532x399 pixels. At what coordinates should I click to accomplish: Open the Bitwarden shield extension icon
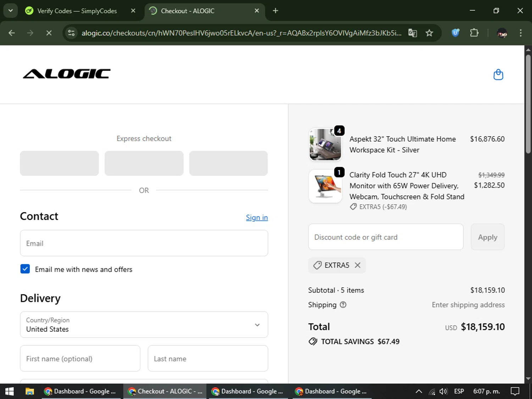click(x=455, y=33)
